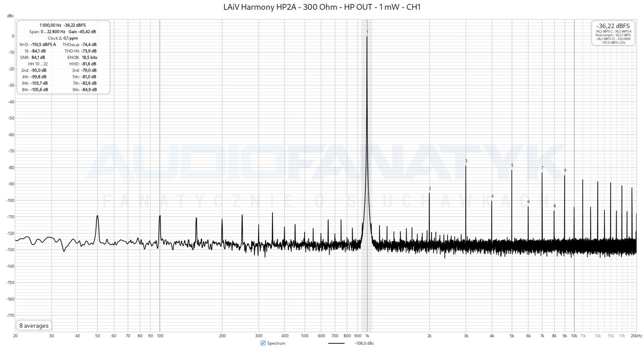Click harmonic marker 4 label

pyautogui.click(x=492, y=196)
